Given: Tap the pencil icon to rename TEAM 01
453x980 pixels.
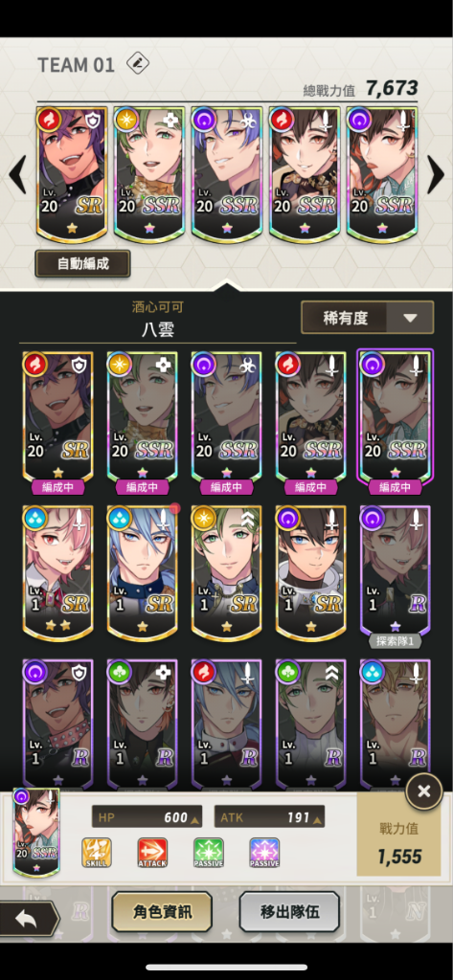Looking at the screenshot, I should (136, 63).
